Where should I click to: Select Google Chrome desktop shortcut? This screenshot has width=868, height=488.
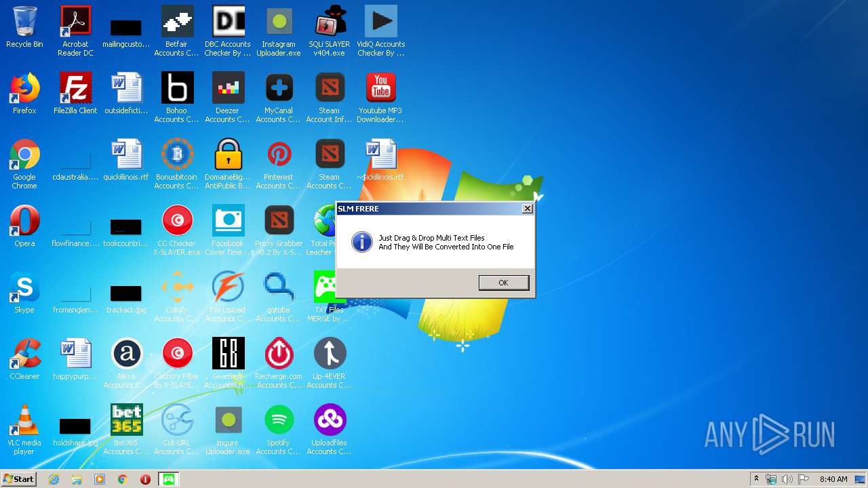(24, 165)
